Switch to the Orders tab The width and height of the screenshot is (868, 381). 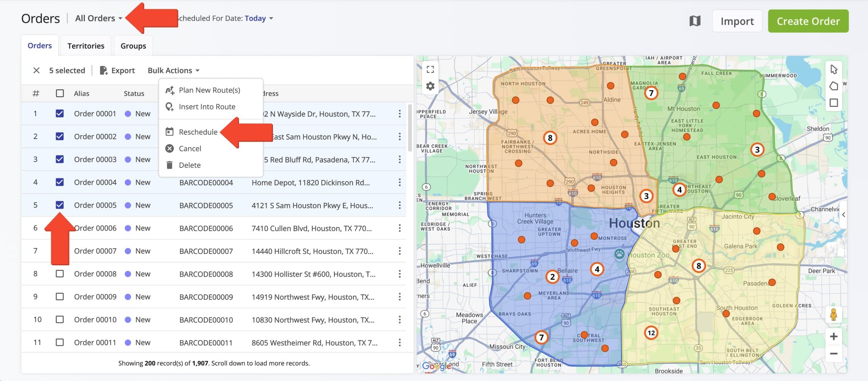pos(40,45)
